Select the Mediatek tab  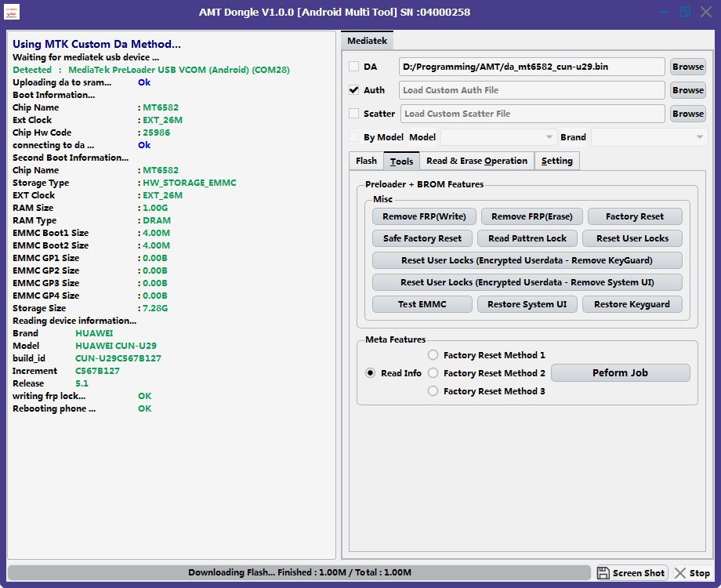367,41
